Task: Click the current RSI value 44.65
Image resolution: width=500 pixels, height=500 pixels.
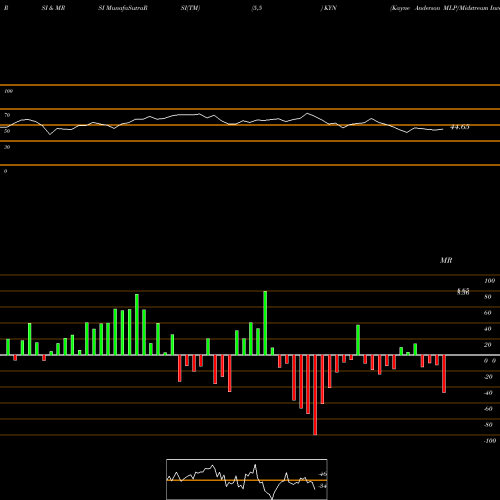Action: (460, 127)
